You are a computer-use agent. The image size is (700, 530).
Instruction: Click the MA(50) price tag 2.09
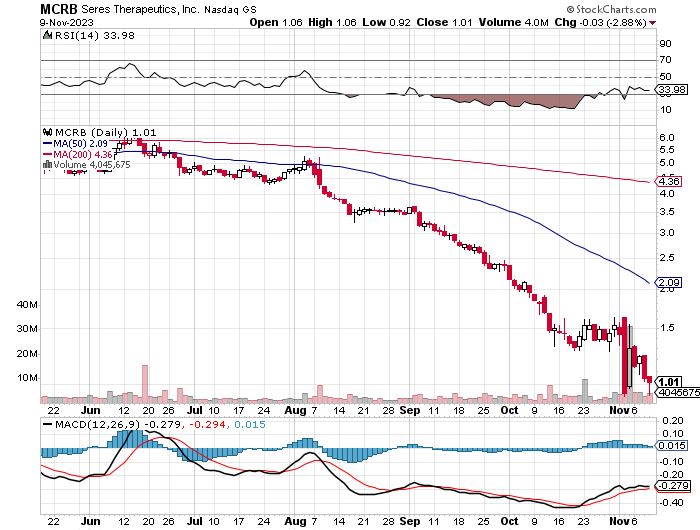668,282
